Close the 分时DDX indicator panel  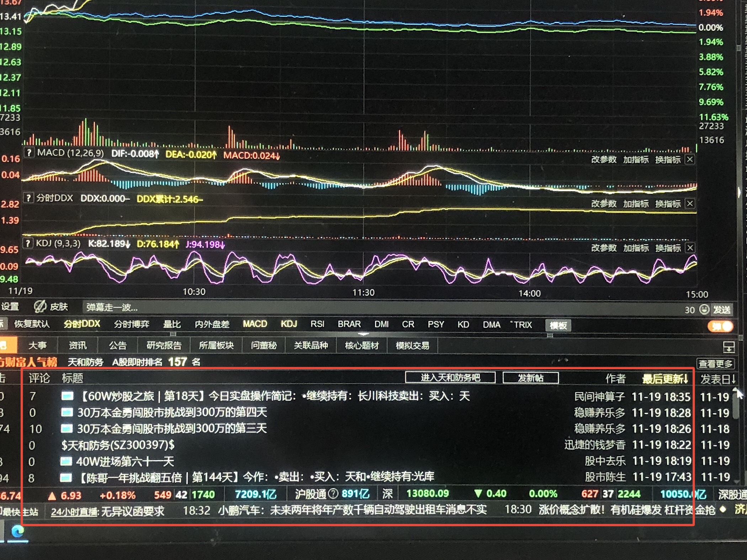(x=690, y=203)
